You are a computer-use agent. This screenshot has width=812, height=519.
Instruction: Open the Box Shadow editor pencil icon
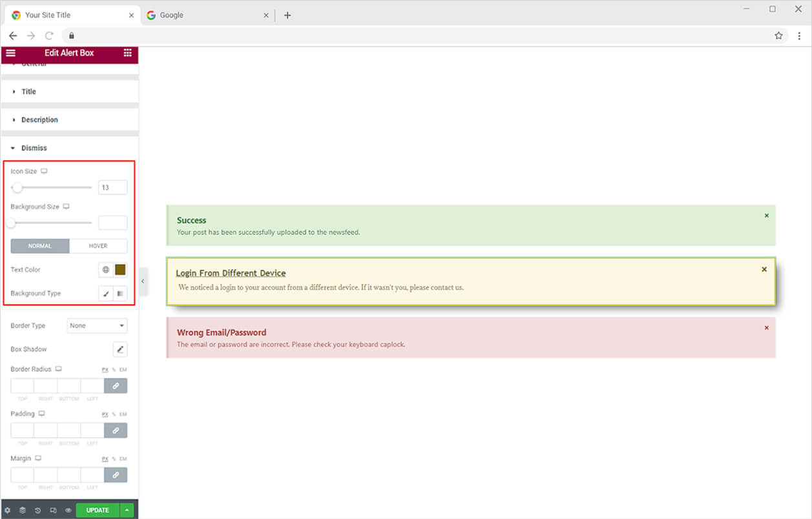pyautogui.click(x=120, y=349)
